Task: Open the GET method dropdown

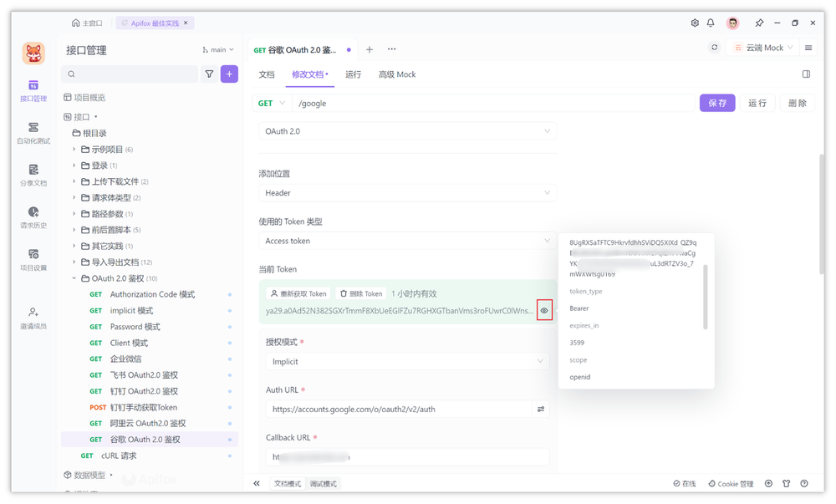Action: coord(272,103)
